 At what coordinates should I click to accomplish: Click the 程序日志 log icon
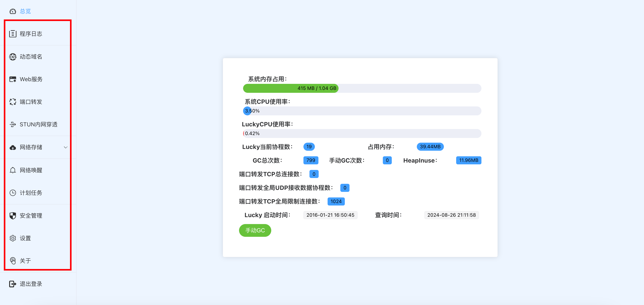(13, 34)
